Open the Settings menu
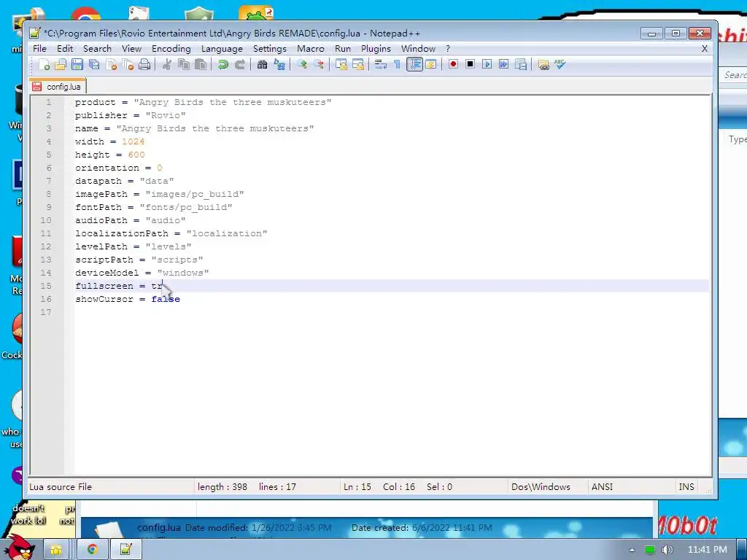This screenshot has width=747, height=560. (x=270, y=49)
